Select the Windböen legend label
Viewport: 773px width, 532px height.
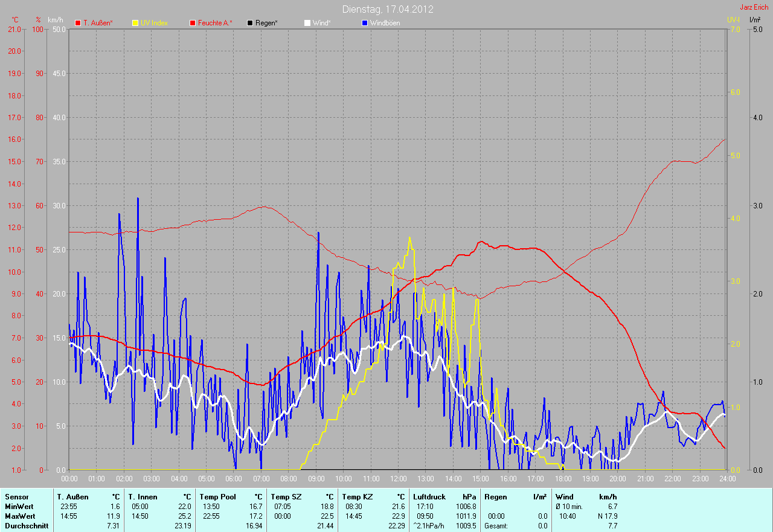pyautogui.click(x=385, y=23)
